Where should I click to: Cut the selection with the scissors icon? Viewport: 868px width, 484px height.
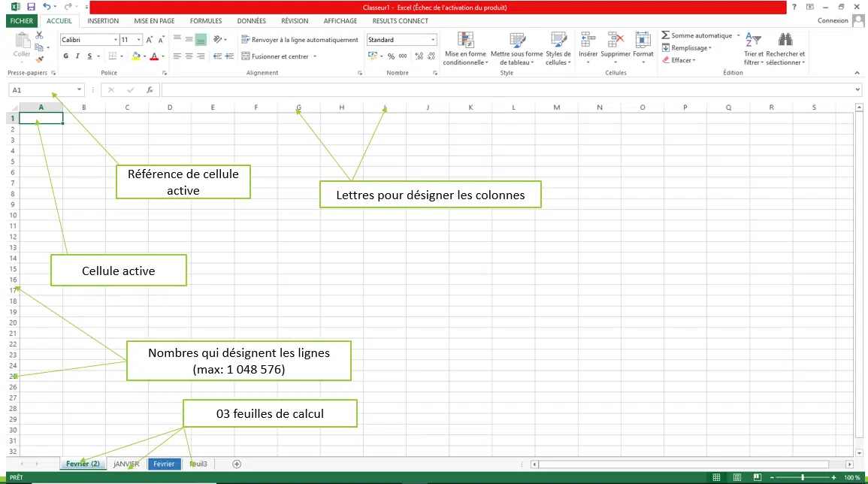(x=39, y=35)
